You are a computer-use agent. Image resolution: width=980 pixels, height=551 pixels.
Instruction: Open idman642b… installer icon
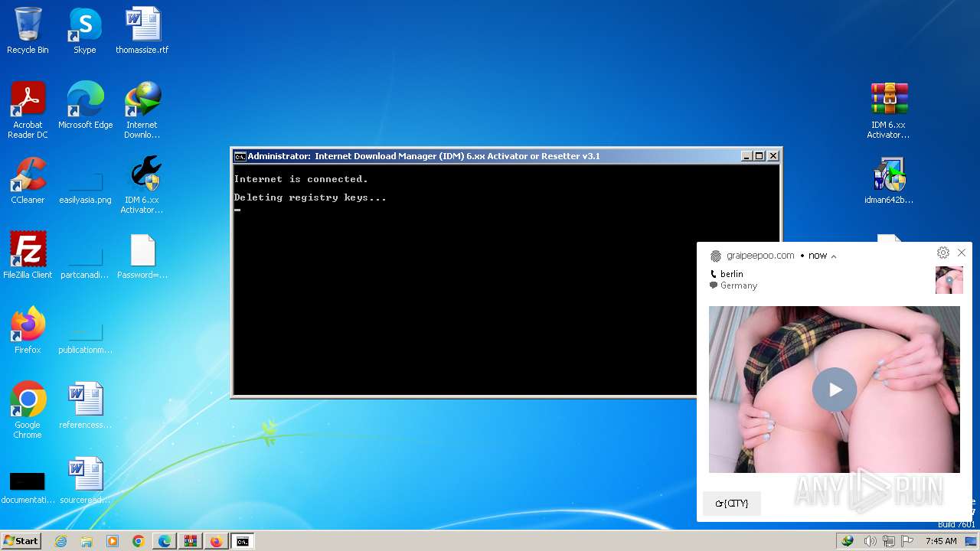tap(889, 181)
